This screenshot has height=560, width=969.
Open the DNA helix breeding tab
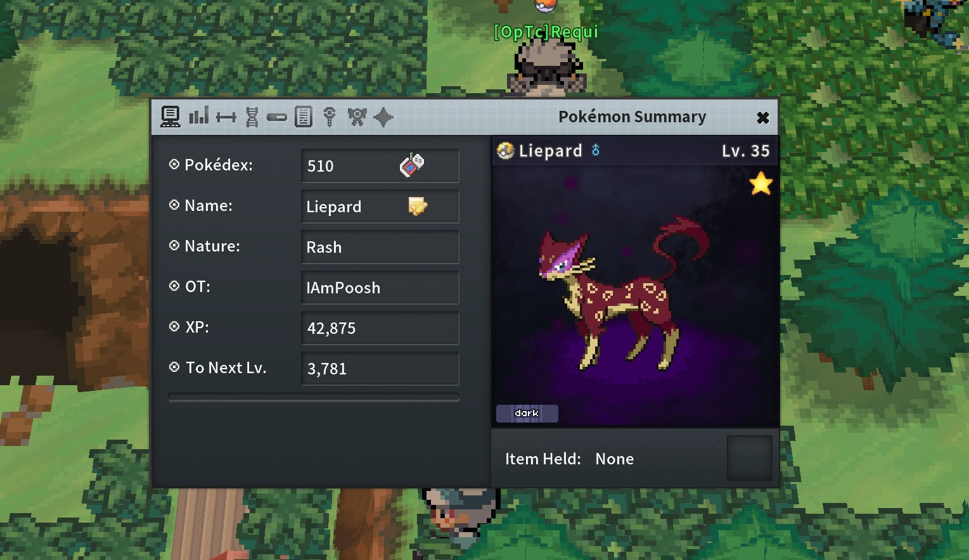pyautogui.click(x=252, y=117)
